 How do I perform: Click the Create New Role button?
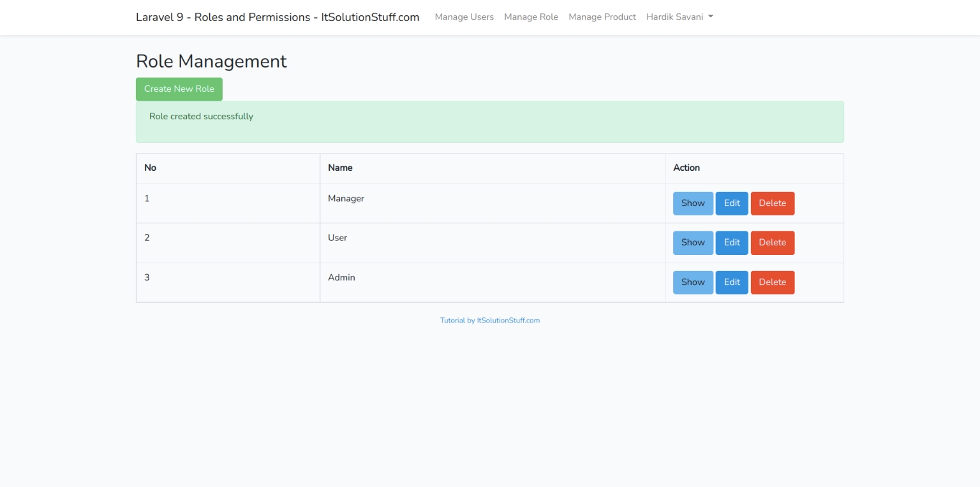(x=179, y=89)
